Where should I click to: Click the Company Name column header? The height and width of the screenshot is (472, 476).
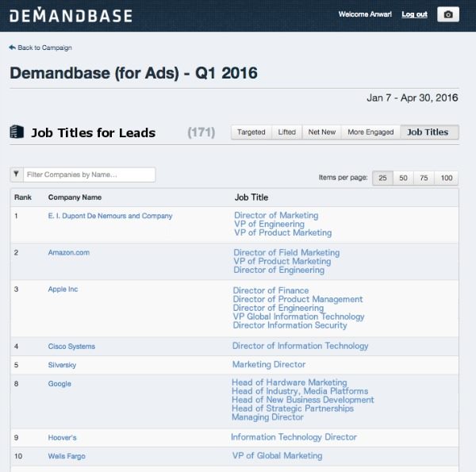(x=75, y=198)
